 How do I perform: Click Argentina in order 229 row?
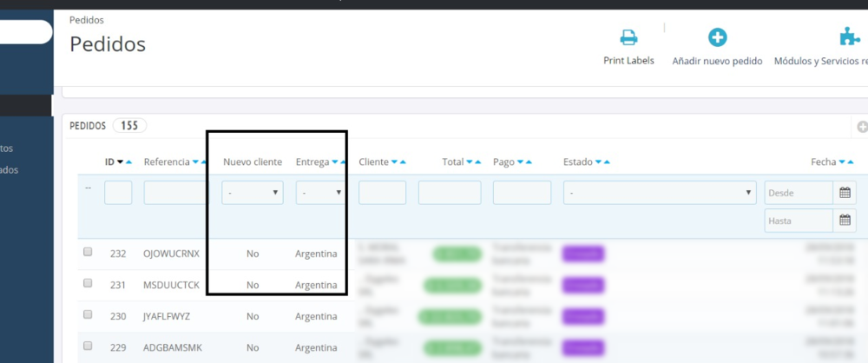click(316, 348)
